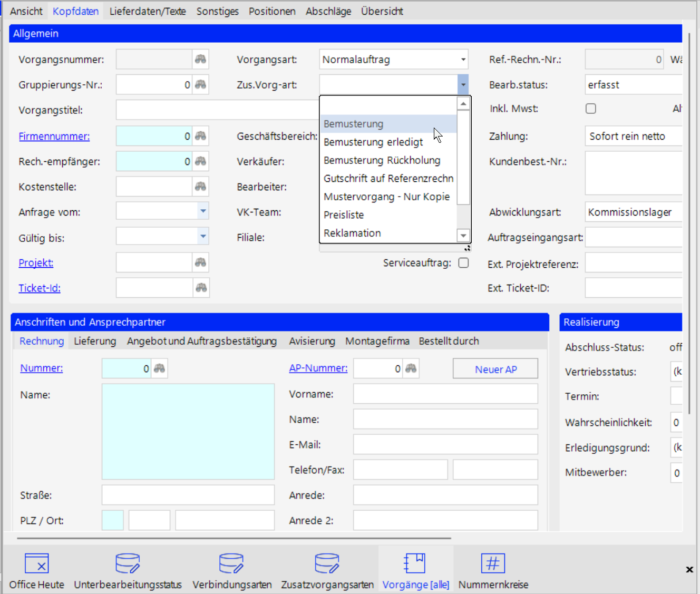
Task: Click scroll-down arrow in dropdown list
Action: tap(463, 236)
